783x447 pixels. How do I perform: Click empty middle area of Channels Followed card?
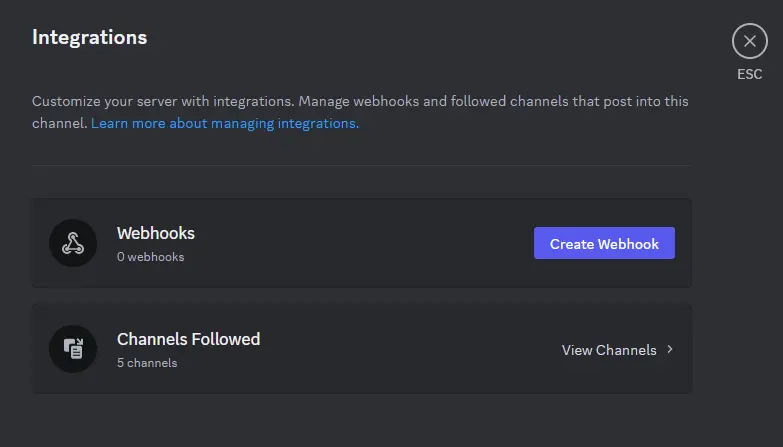(x=400, y=349)
